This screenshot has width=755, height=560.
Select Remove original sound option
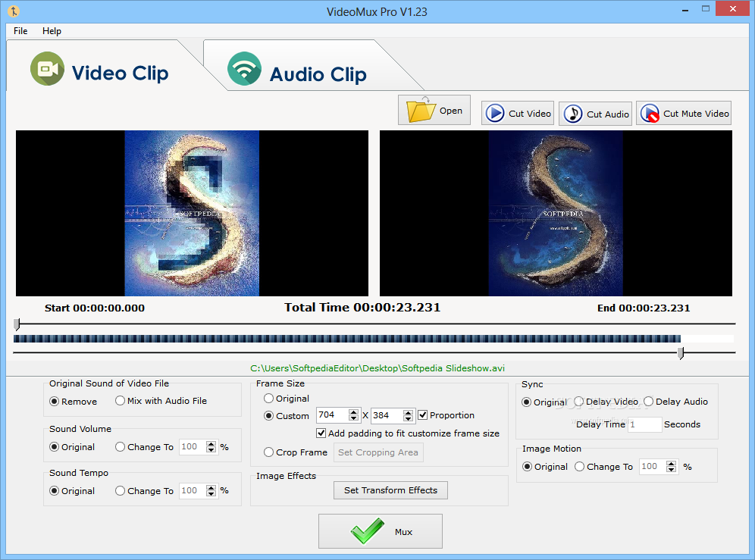74,402
